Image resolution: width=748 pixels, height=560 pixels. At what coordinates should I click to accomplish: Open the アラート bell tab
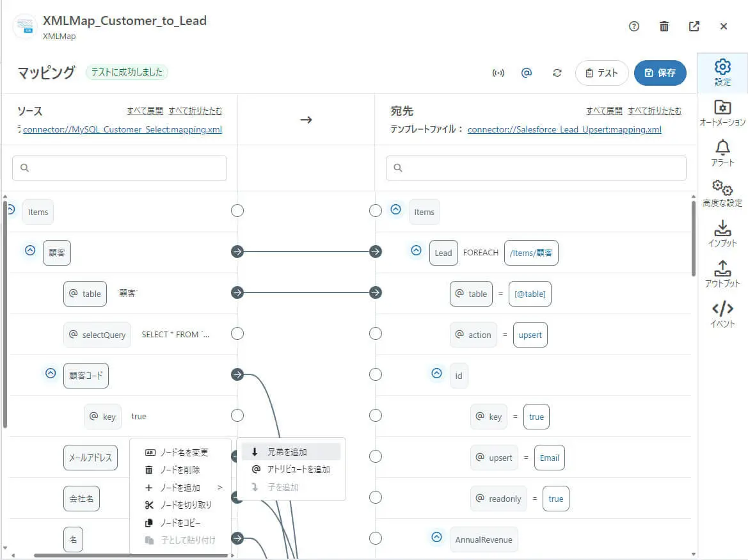tap(722, 154)
